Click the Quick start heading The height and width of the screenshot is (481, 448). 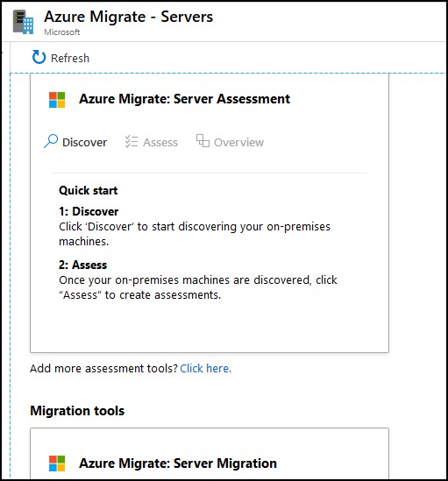89,190
